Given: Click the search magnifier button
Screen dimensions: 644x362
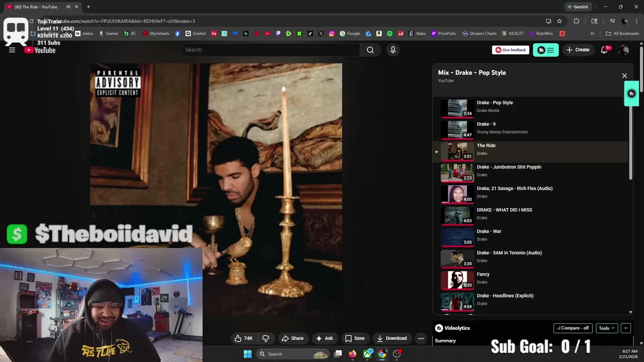Looking at the screenshot, I should point(370,50).
